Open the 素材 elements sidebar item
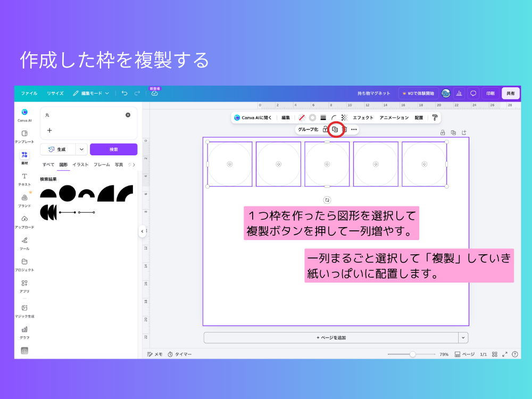The image size is (532, 399). click(x=24, y=158)
